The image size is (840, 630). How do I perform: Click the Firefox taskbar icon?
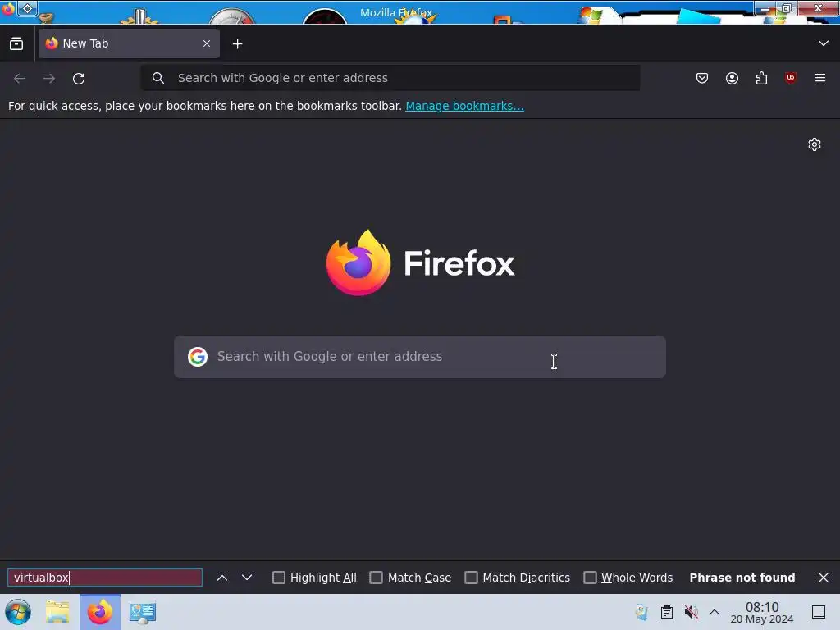[100, 612]
